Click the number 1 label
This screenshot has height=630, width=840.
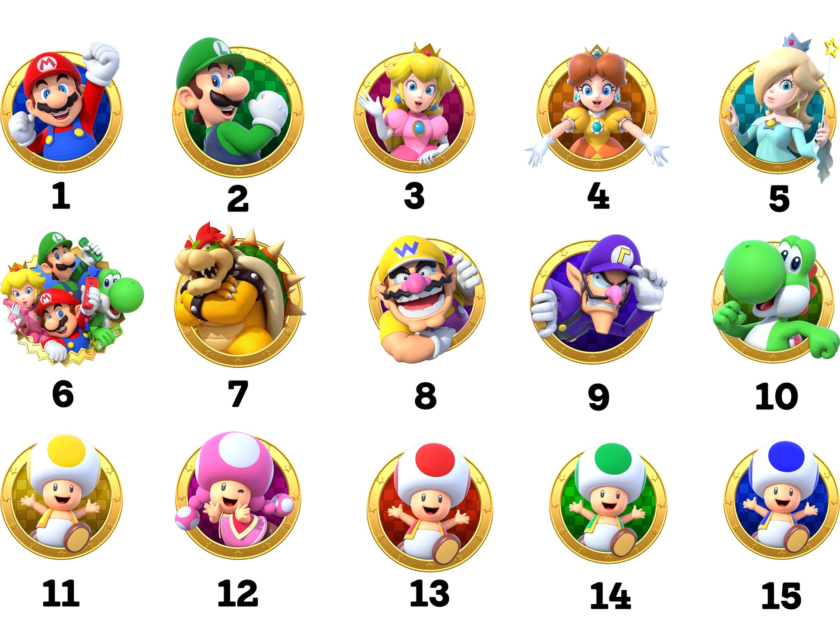tap(61, 195)
